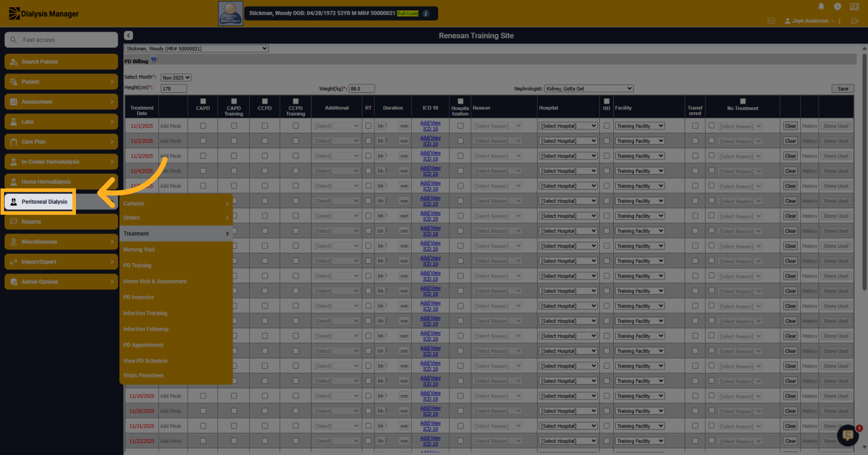Open the patient selector dropdown

[196, 49]
